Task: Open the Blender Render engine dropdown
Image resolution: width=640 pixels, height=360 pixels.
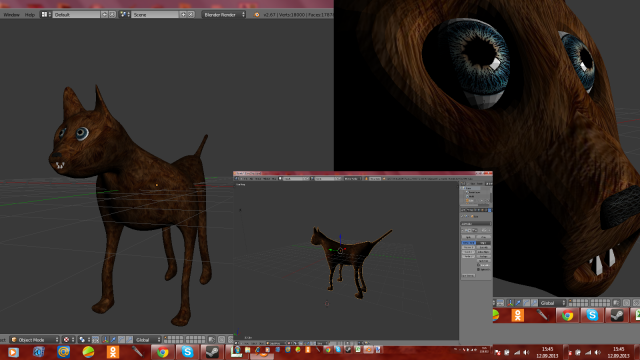Action: click(224, 15)
